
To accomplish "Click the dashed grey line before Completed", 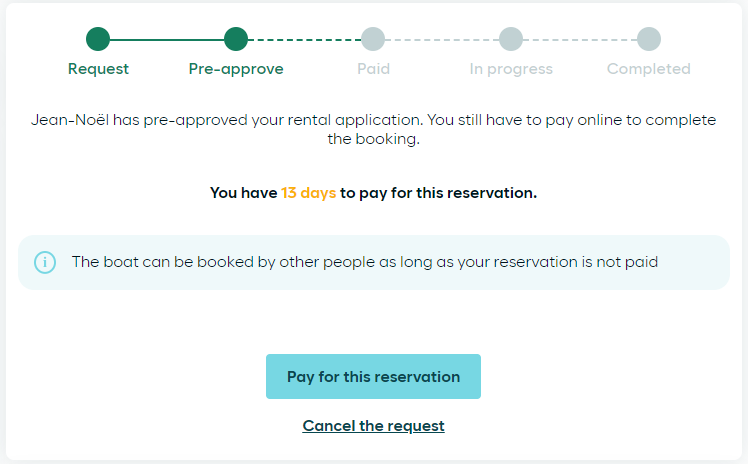I will click(x=580, y=40).
